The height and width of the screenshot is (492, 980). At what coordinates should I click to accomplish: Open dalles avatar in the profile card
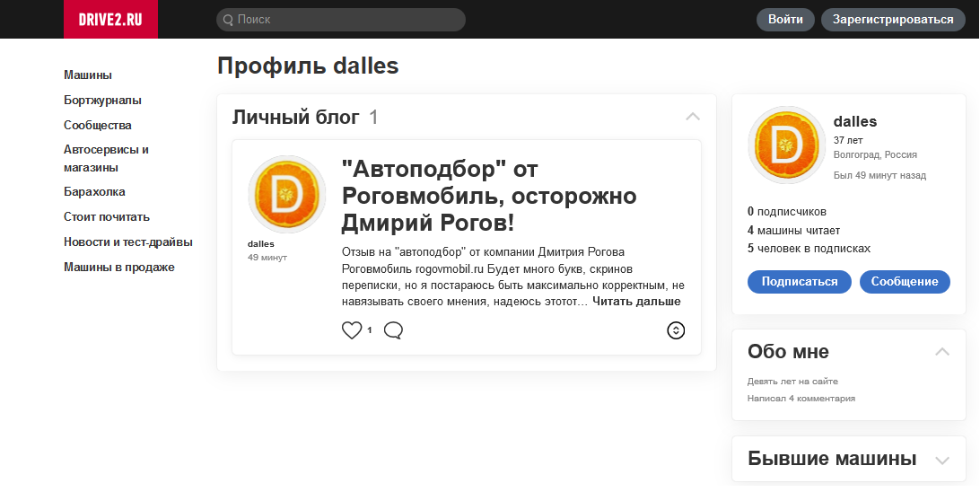(786, 145)
